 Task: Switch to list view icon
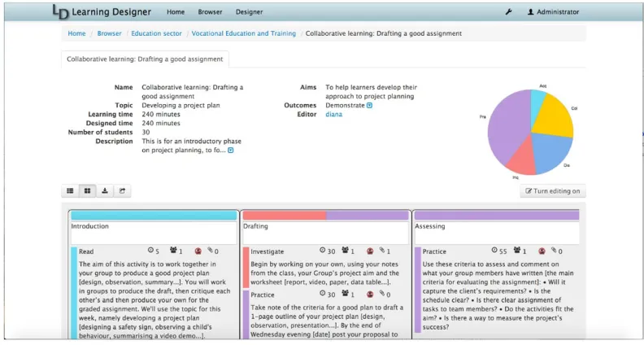point(70,190)
